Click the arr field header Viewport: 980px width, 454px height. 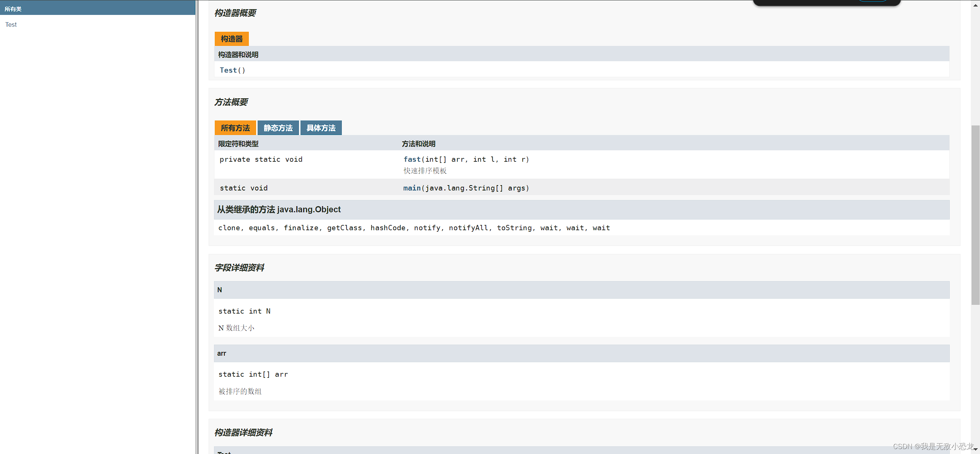[x=581, y=353]
